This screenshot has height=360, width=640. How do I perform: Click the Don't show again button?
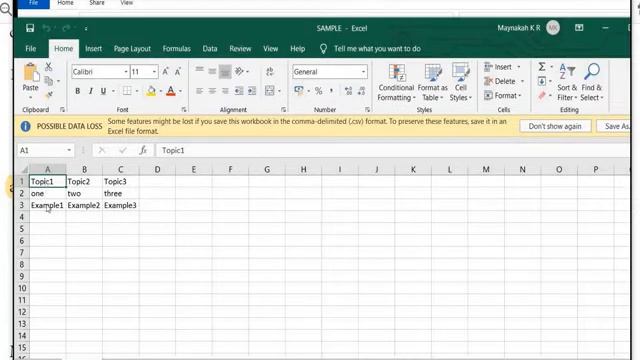pos(555,126)
